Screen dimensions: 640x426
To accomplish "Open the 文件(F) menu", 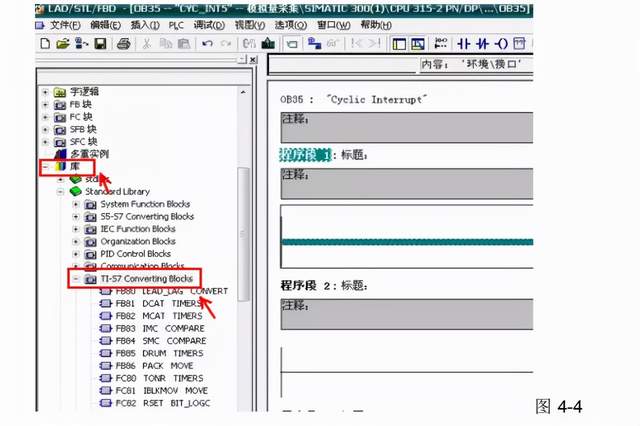I will [65, 25].
